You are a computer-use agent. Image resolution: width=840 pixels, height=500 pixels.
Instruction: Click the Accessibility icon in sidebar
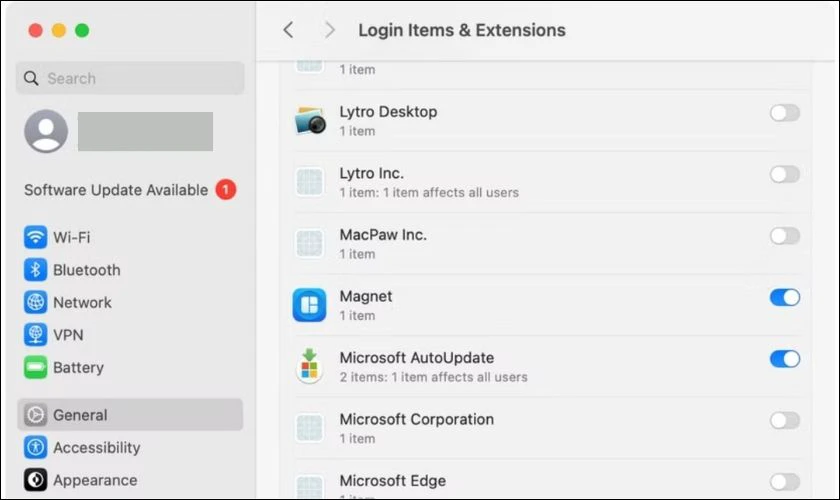(35, 447)
